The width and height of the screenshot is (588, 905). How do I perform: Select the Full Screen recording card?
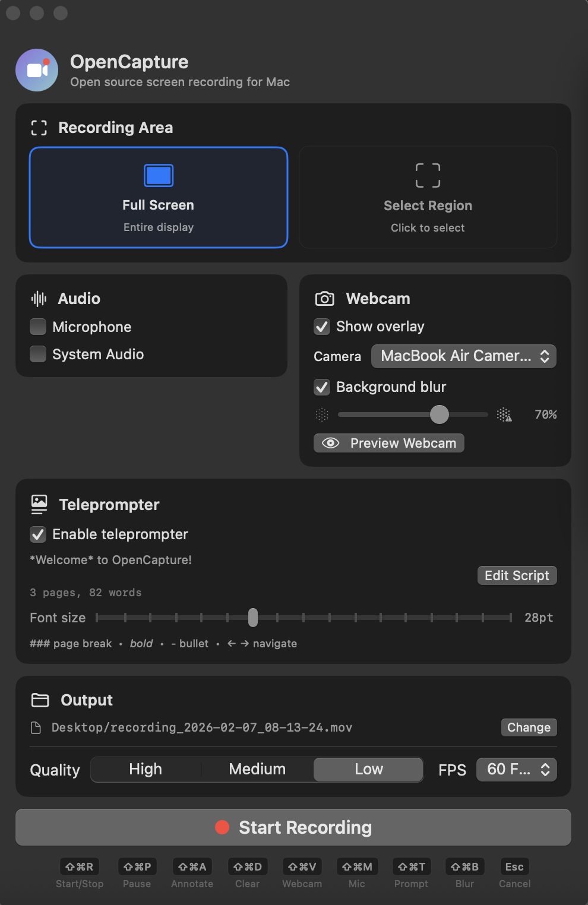[159, 197]
